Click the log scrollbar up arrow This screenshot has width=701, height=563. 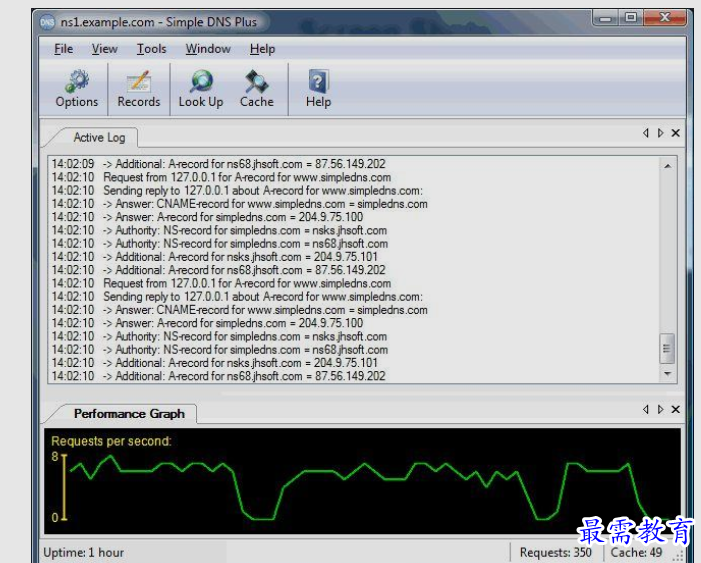tap(667, 166)
